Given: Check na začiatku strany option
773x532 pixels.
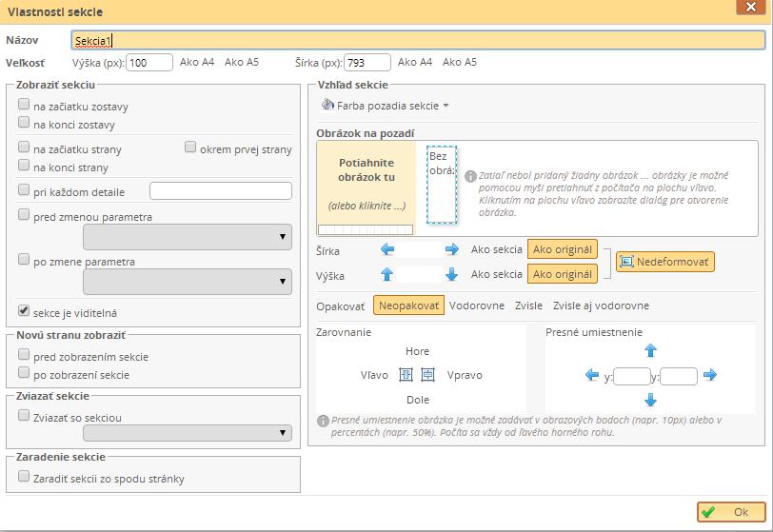Looking at the screenshot, I should point(24,147).
